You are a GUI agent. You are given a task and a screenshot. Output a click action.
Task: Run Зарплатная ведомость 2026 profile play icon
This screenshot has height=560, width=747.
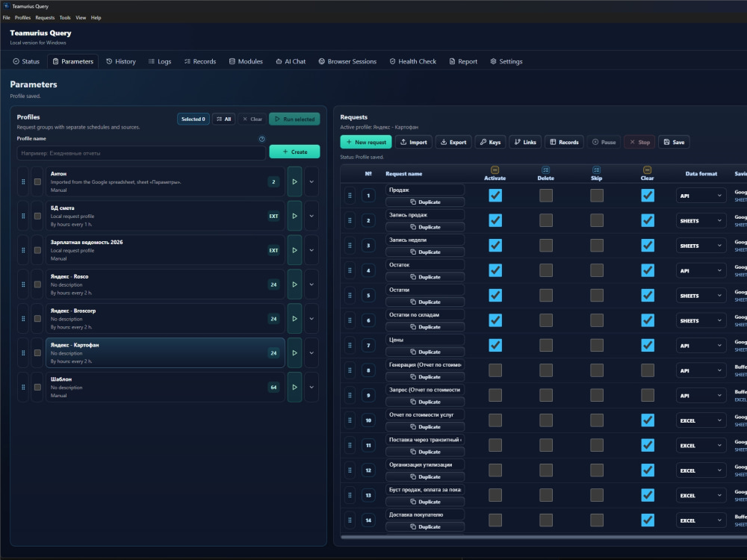(294, 250)
